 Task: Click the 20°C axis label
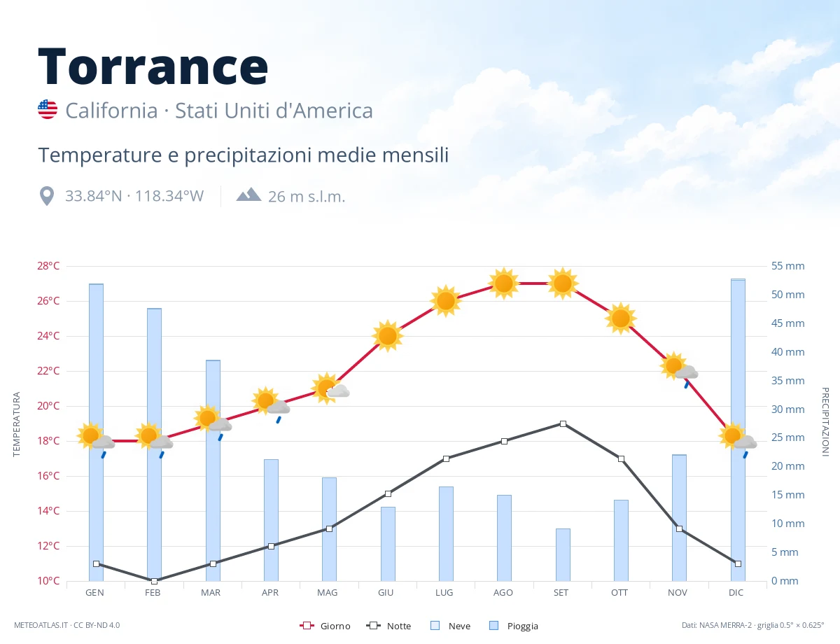(48, 406)
